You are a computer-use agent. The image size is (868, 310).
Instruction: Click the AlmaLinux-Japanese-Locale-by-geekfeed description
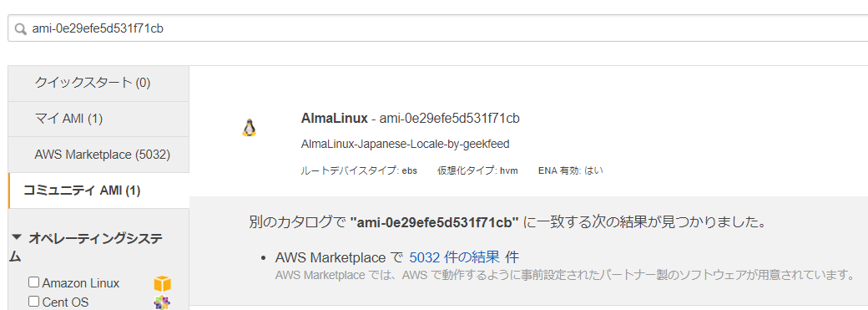(406, 145)
